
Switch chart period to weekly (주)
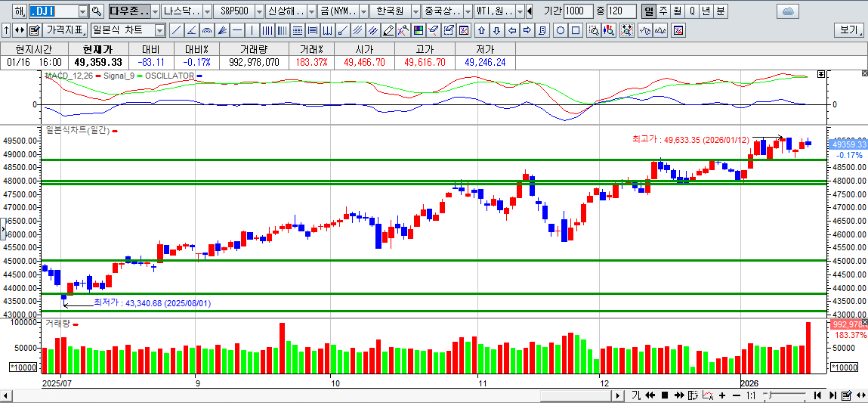(663, 12)
